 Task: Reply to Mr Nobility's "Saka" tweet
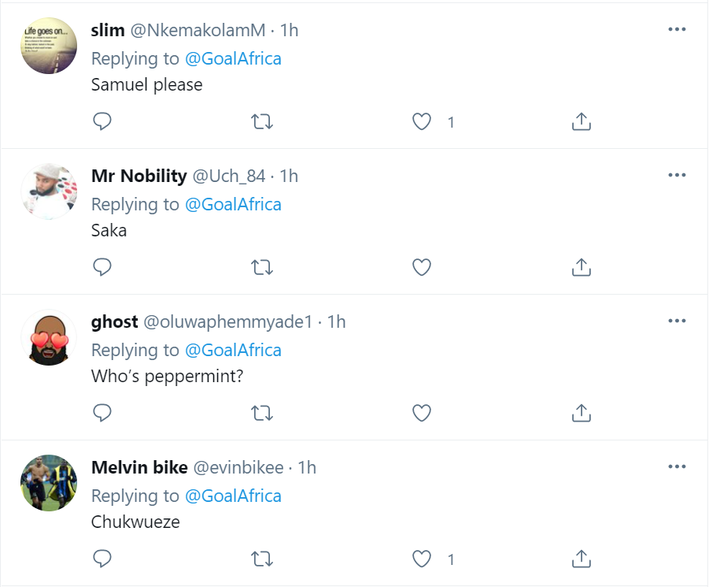coord(102,267)
